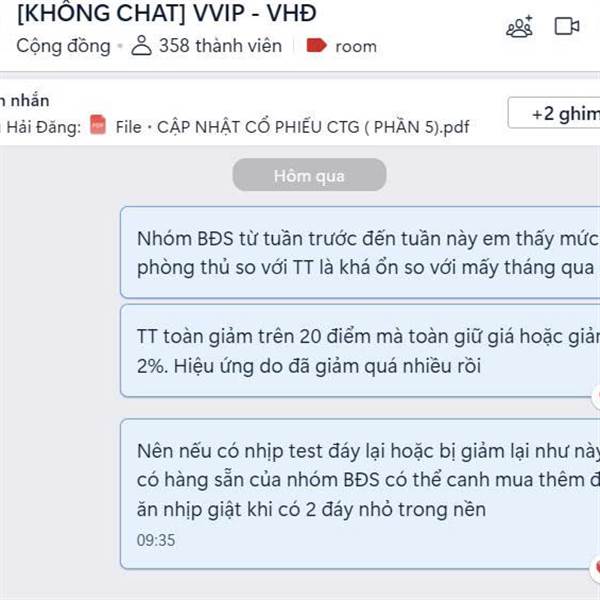The width and height of the screenshot is (600, 600).
Task: Click the Cộng đồng community label
Action: [63, 46]
